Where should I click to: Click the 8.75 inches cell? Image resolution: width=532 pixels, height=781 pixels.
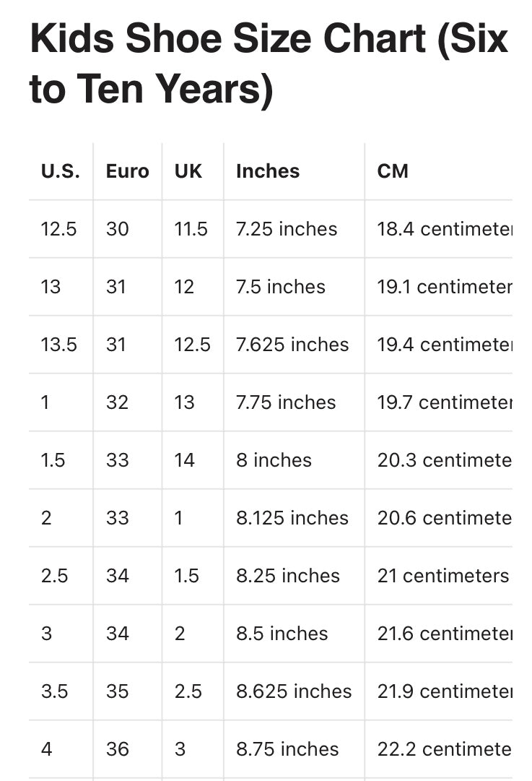pyautogui.click(x=287, y=749)
